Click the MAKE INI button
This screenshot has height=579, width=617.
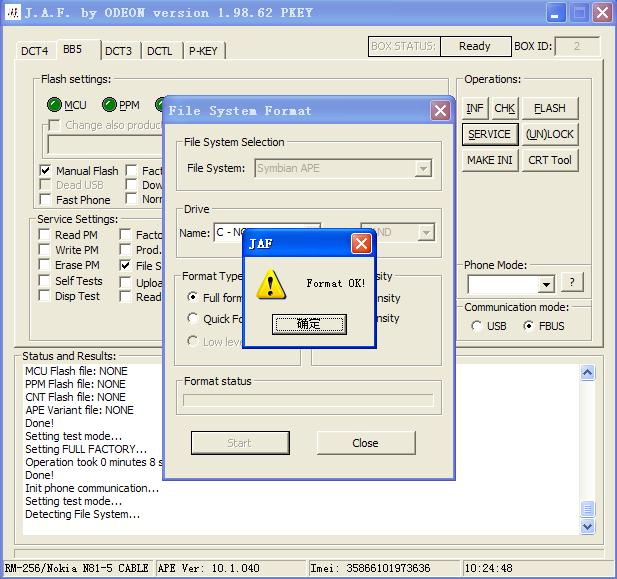click(x=490, y=160)
